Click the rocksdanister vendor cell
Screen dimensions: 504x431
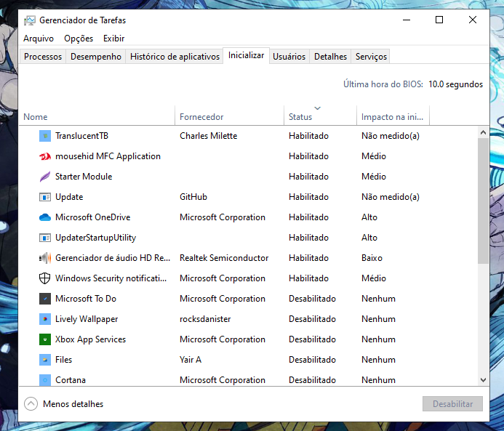[205, 319]
